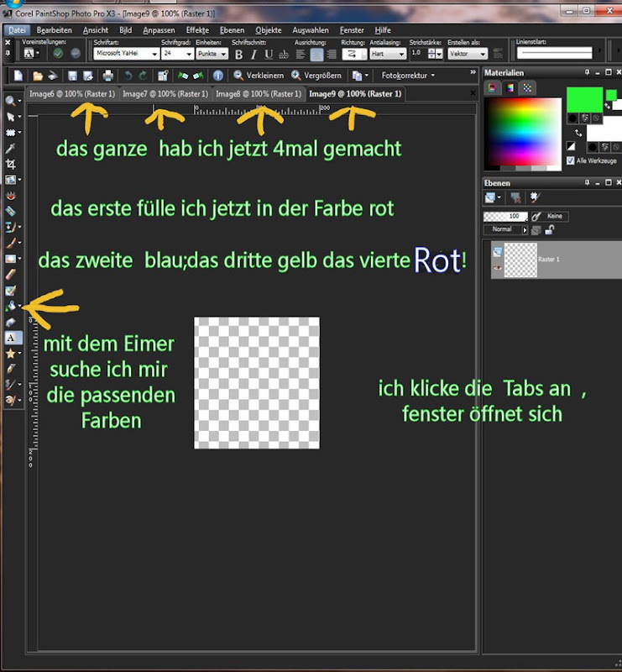The image size is (622, 672).
Task: Select the Preset Shape star tool
Action: tap(11, 353)
